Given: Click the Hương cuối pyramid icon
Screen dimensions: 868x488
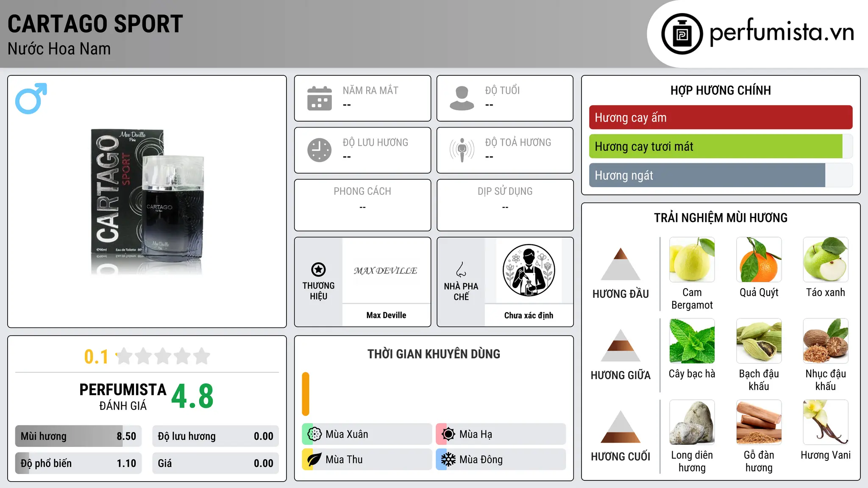Looking at the screenshot, I should point(621,426).
